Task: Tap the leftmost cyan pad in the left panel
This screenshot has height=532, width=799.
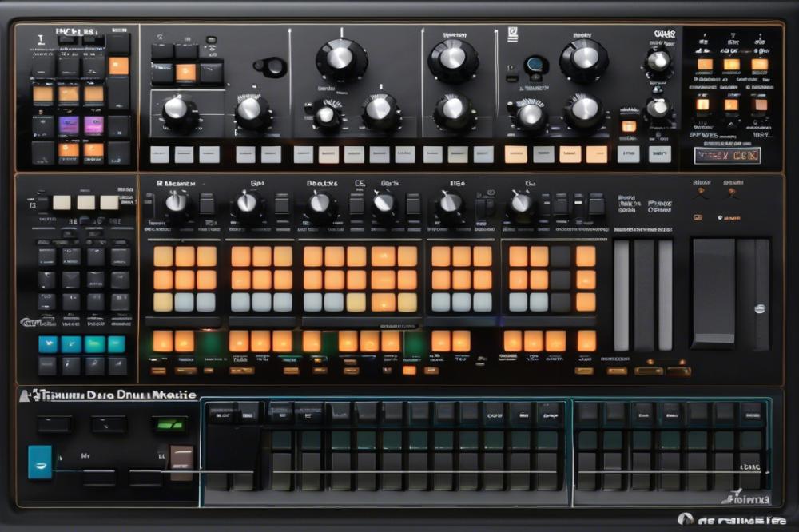Action: pyautogui.click(x=48, y=344)
